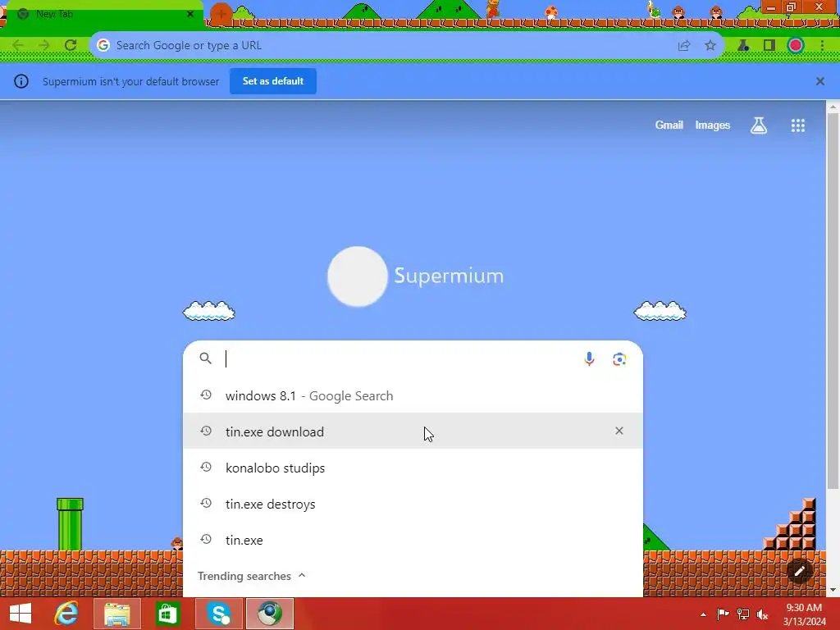Open Search Labs flask icon on page
The width and height of the screenshot is (840, 630).
point(759,126)
